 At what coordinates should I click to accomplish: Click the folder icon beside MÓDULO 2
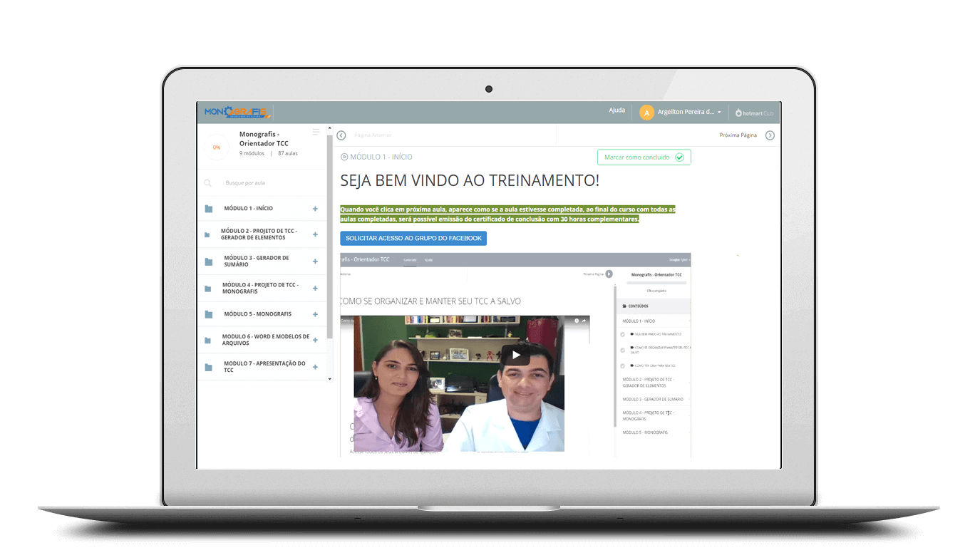207,234
